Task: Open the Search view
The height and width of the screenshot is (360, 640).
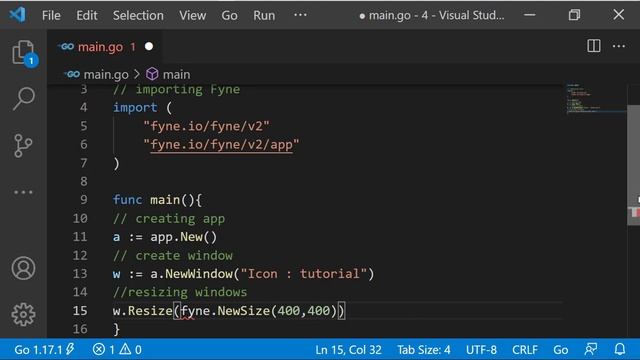Action: point(23,98)
